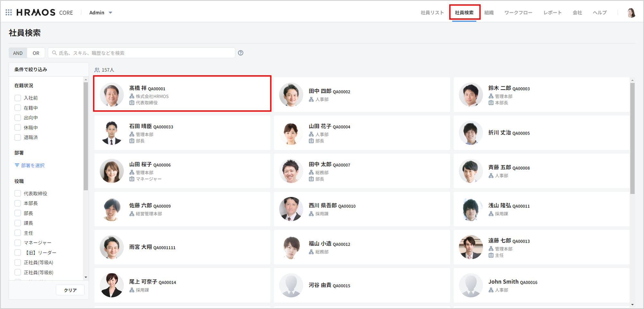
Task: Open the user profile avatar menu
Action: click(x=631, y=13)
